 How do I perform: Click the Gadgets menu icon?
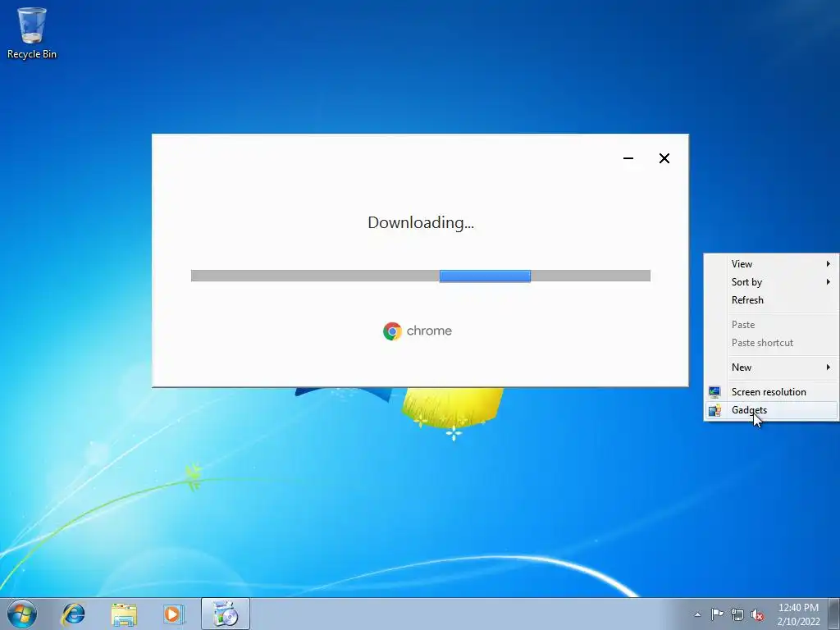(714, 410)
